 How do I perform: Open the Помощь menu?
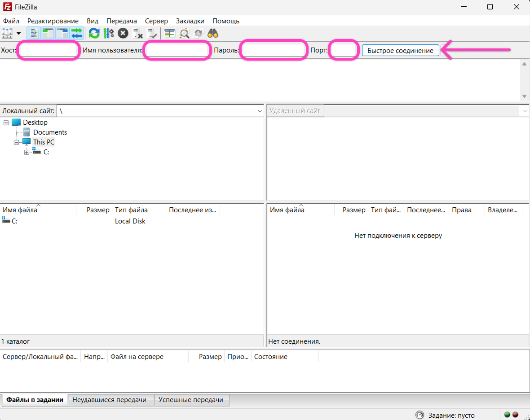pyautogui.click(x=226, y=21)
